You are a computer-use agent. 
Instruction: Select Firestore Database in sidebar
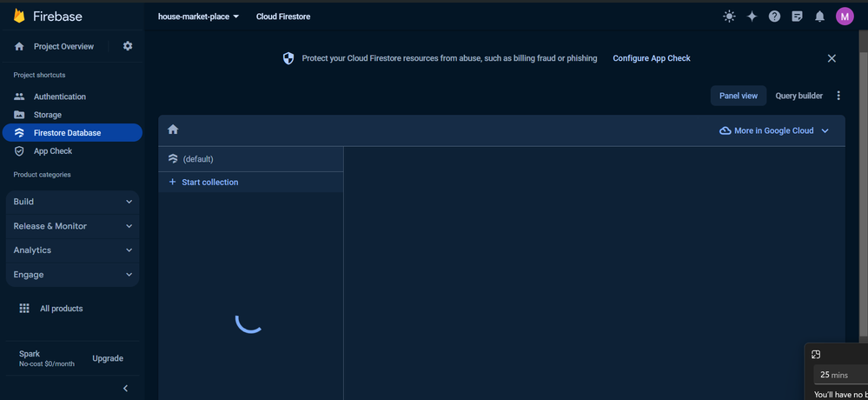72,133
